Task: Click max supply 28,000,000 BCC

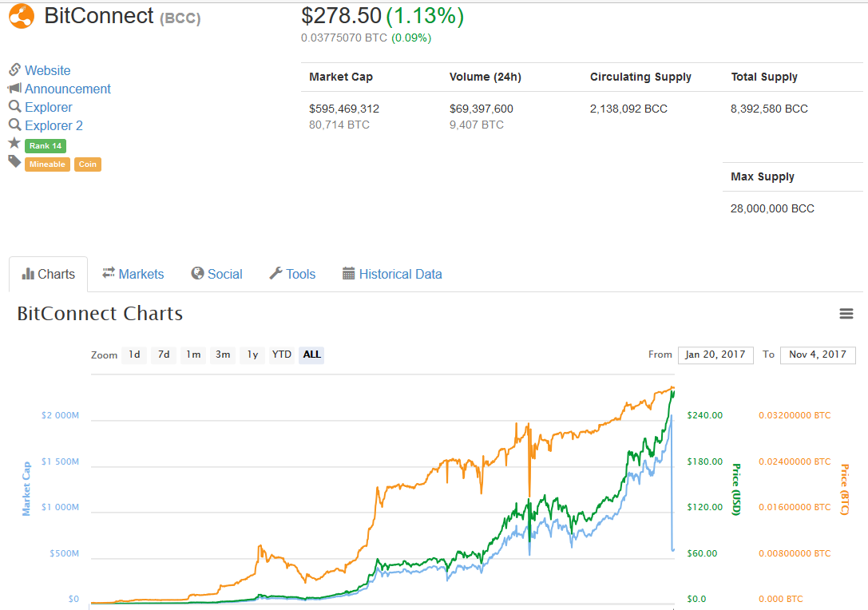Action: click(772, 208)
